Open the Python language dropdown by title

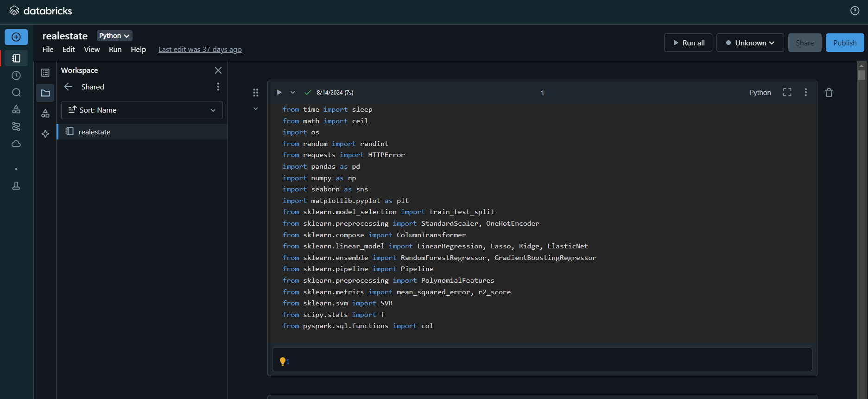click(x=114, y=36)
